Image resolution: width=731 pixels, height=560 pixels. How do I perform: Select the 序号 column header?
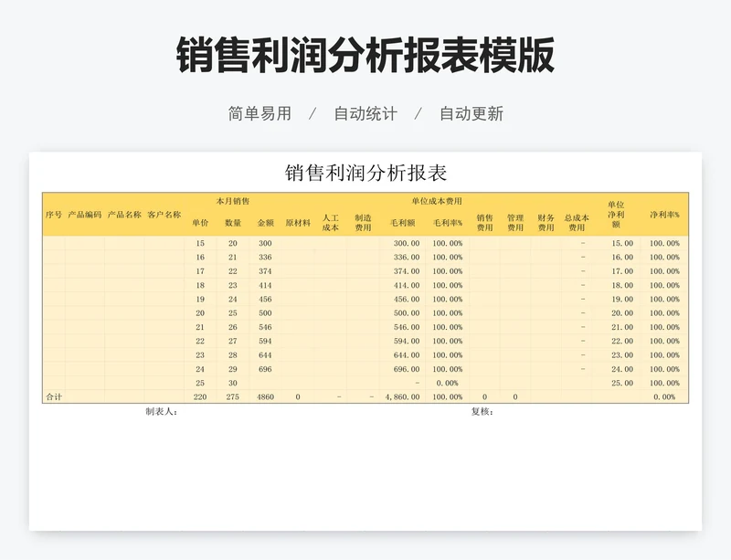coord(54,215)
